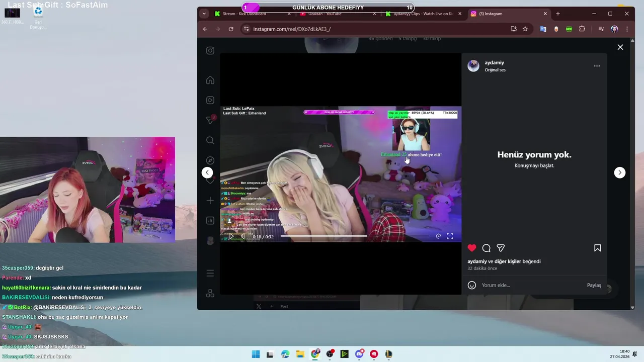The height and width of the screenshot is (362, 644).
Task: Open the emoji picker in comment box
Action: click(472, 285)
